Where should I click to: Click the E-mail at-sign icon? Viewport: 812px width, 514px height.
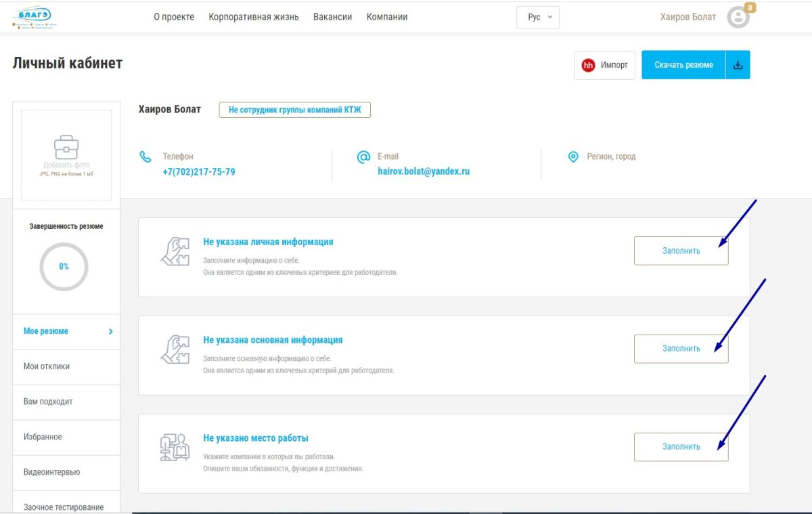(363, 157)
